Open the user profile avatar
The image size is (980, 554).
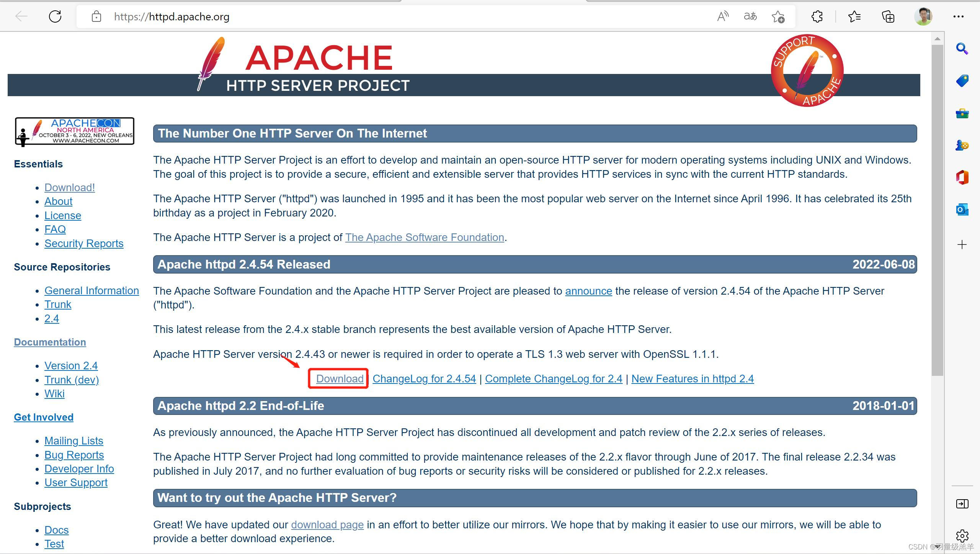[x=923, y=16]
